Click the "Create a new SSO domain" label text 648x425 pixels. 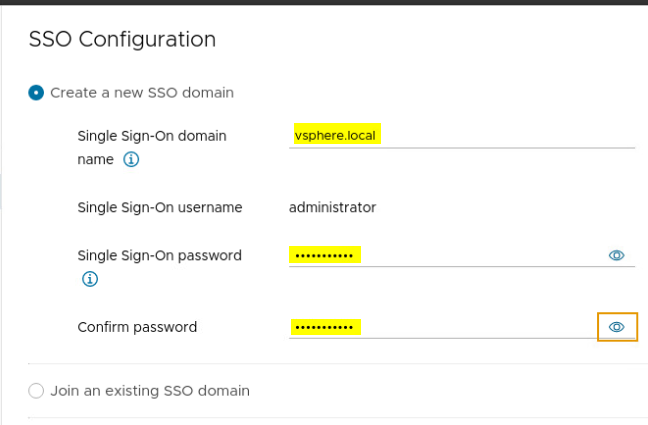pyautogui.click(x=142, y=93)
